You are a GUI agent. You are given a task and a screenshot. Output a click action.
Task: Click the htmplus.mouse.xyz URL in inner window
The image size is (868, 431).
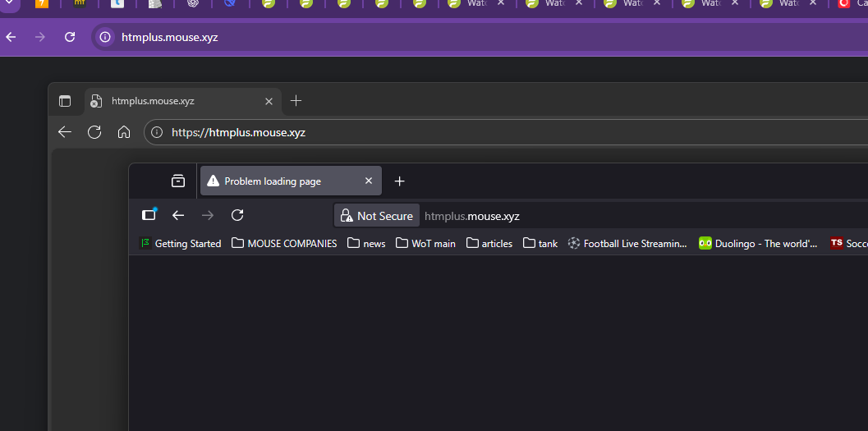(x=472, y=217)
